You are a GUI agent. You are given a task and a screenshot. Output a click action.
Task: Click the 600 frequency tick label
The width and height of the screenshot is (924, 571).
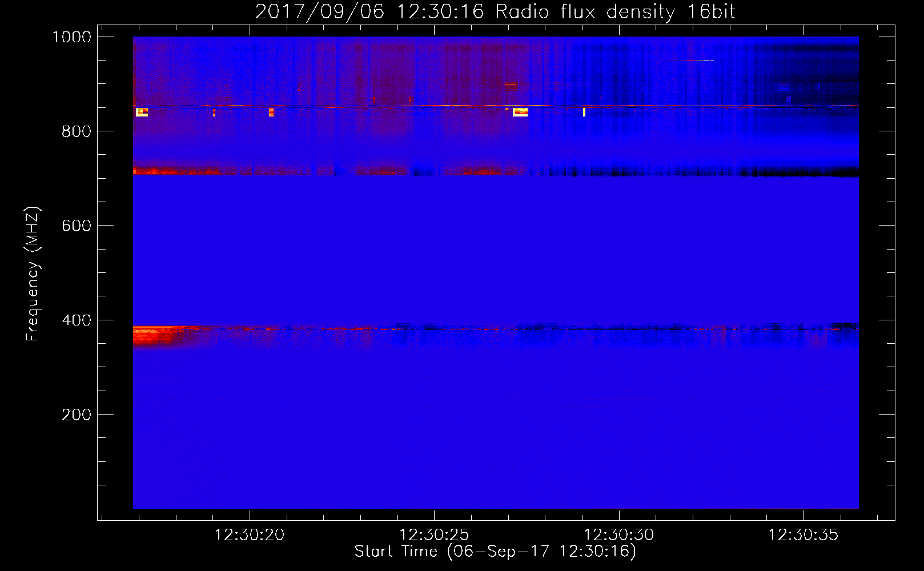77,226
